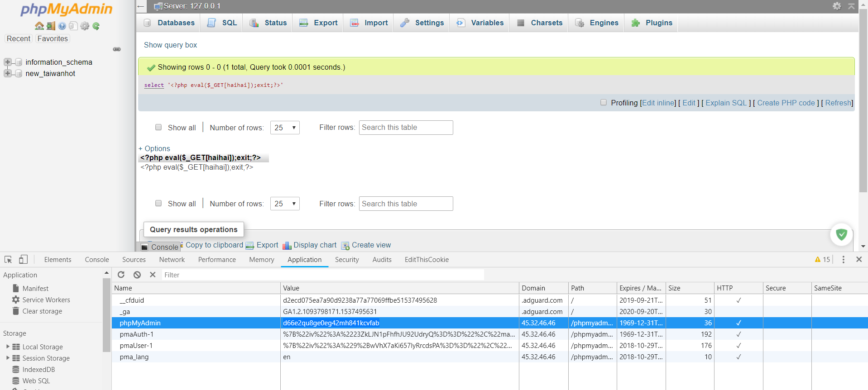Focus the DevTools cookie Filter field

point(323,275)
